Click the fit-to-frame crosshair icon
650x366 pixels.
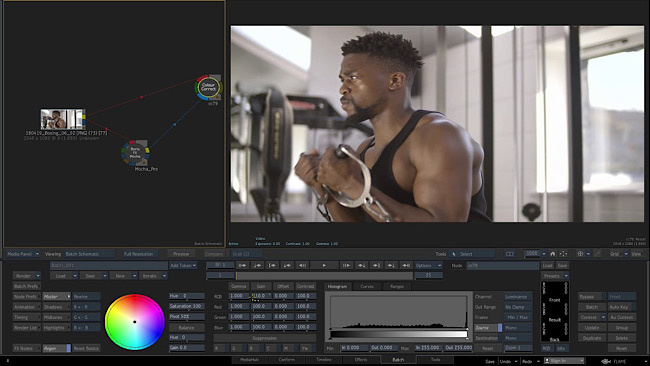click(563, 254)
